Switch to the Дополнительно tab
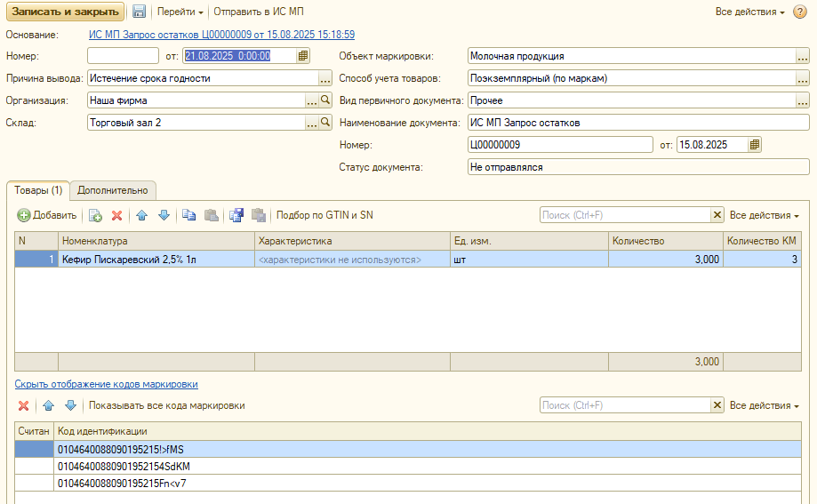Viewport: 817px width, 504px height. tap(113, 190)
